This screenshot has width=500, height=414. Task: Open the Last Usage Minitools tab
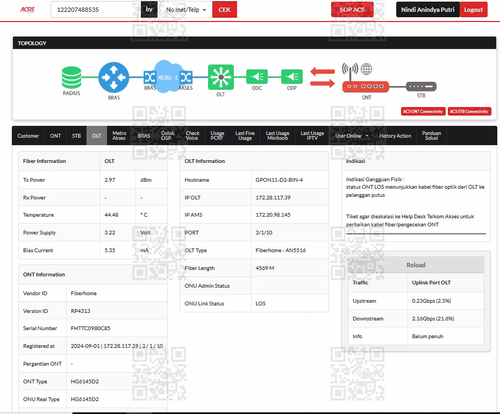point(277,135)
